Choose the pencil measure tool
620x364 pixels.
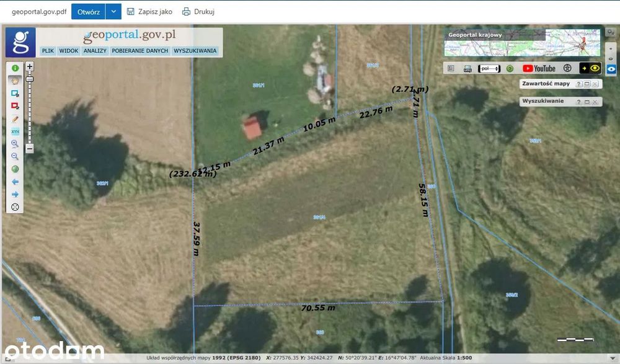pyautogui.click(x=15, y=118)
